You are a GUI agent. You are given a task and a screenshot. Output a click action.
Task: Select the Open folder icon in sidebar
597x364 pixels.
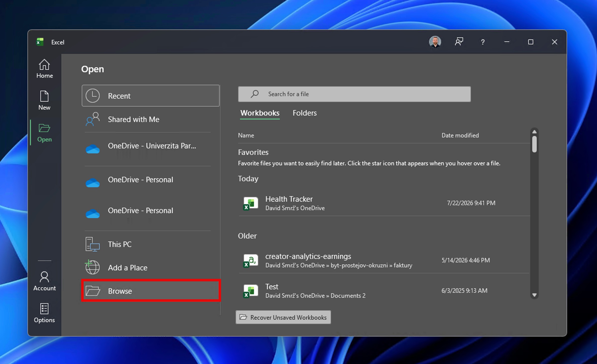tap(44, 128)
